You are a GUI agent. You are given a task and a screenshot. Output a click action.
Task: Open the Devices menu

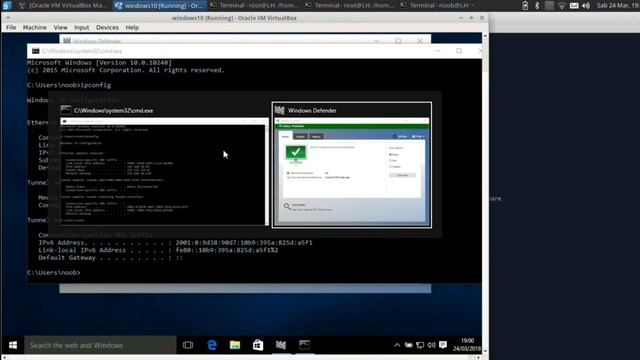[107, 27]
